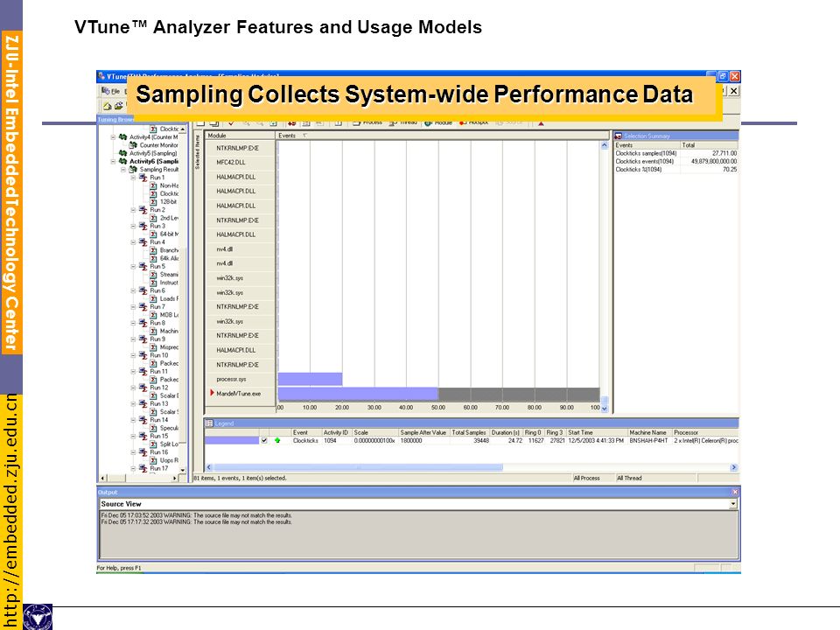Open the Uops R event result icon
This screenshot has width=840, height=630.
pos(153,460)
